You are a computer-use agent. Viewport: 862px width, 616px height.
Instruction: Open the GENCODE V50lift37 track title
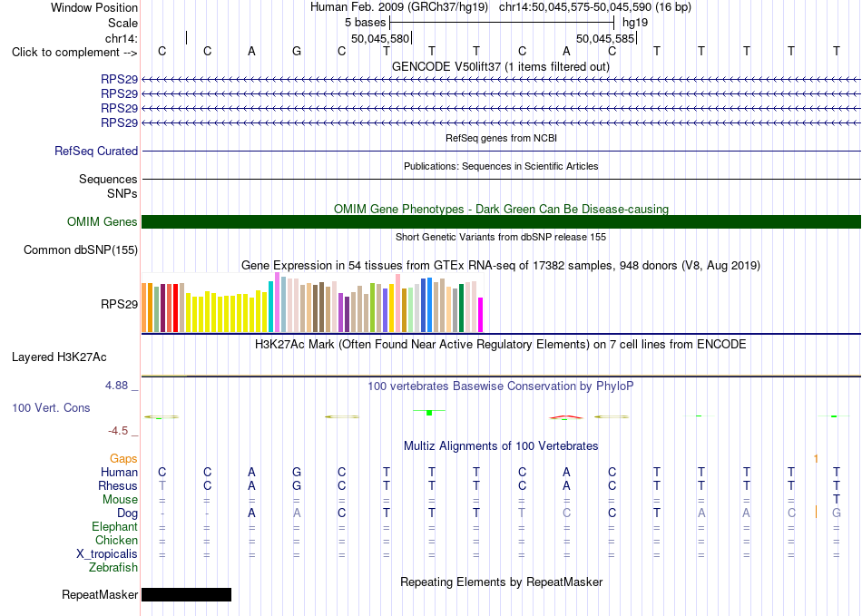(x=501, y=67)
